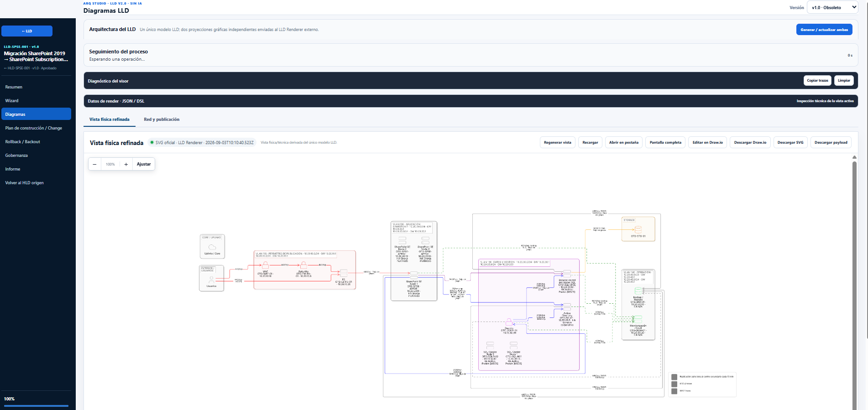868x410 pixels.
Task: Expand the Datos de render JSON / DSL panel
Action: 471,101
